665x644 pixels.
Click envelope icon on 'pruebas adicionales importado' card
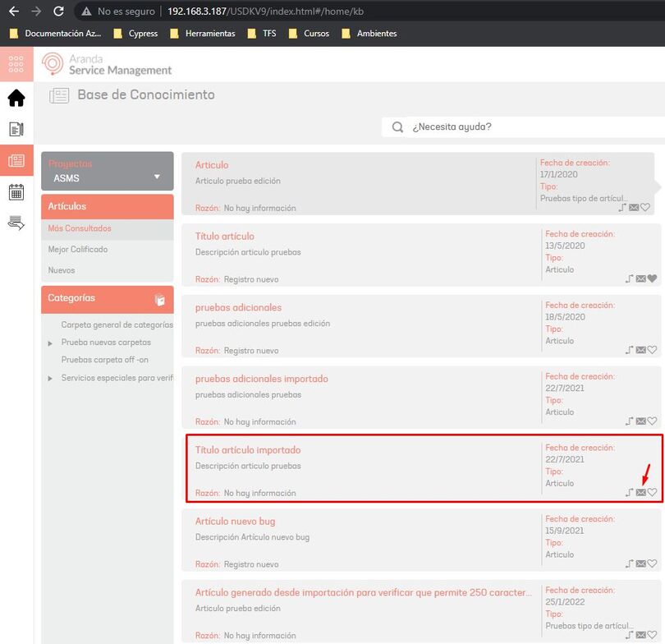coord(641,421)
